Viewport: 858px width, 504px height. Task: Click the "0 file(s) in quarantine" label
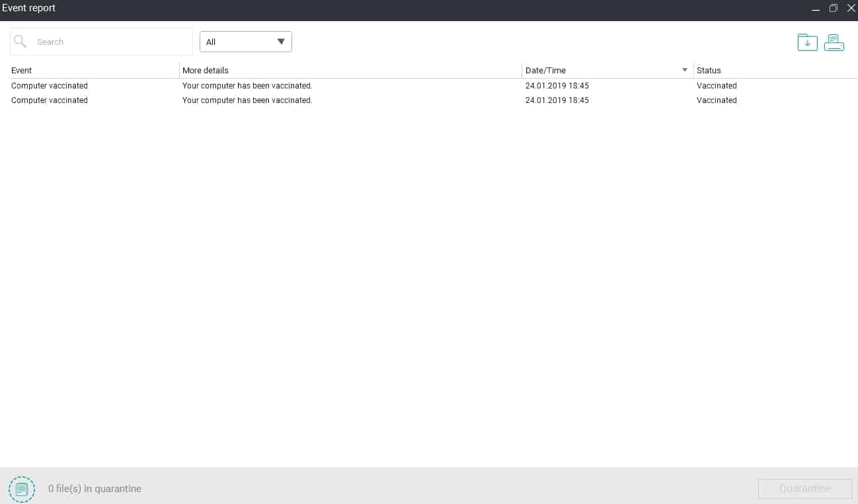tap(95, 489)
